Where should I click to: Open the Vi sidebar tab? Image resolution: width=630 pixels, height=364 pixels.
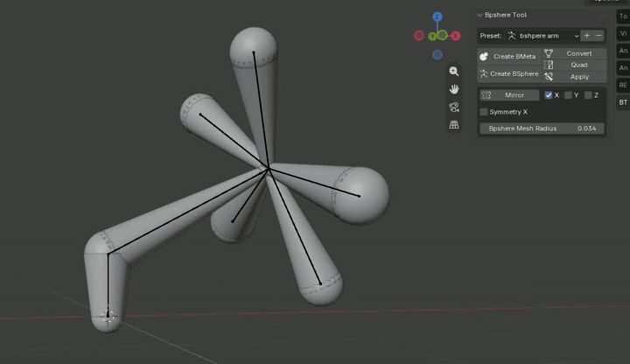[623, 33]
